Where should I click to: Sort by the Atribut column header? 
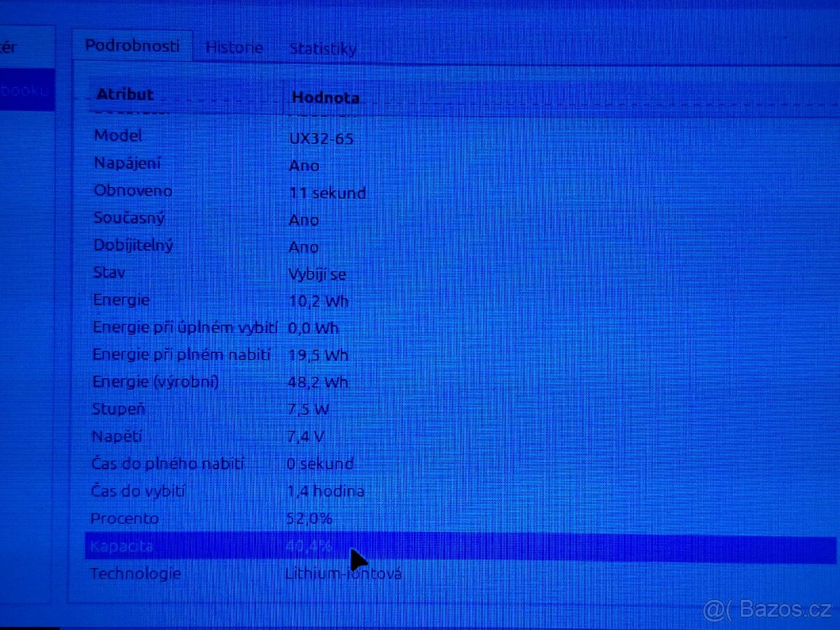tap(125, 94)
